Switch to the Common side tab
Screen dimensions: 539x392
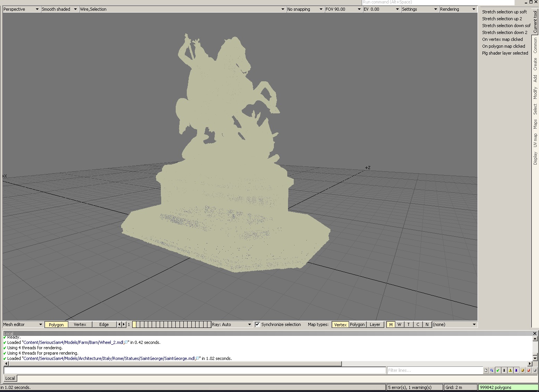pos(535,45)
